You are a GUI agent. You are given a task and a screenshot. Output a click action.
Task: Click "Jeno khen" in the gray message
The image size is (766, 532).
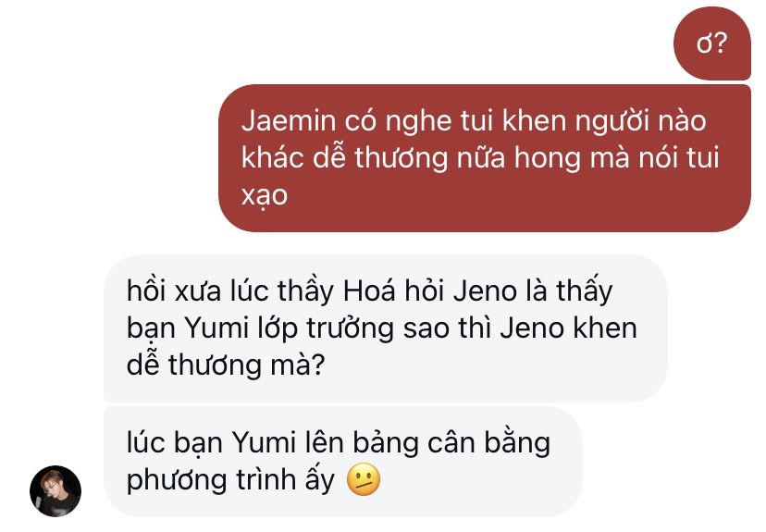[569, 328]
